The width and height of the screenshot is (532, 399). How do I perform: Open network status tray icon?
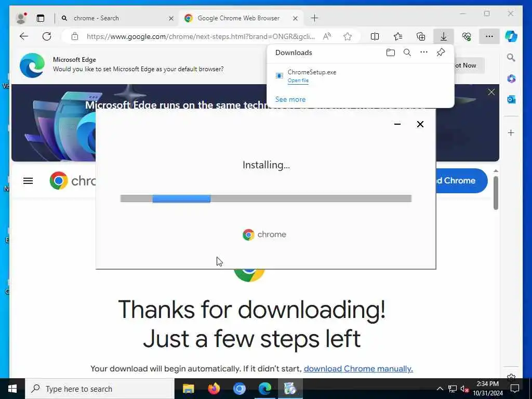[453, 389]
